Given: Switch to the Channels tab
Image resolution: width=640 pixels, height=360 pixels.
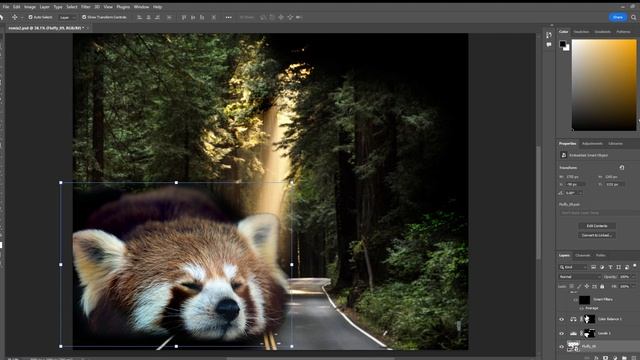Looking at the screenshot, I should (x=582, y=256).
